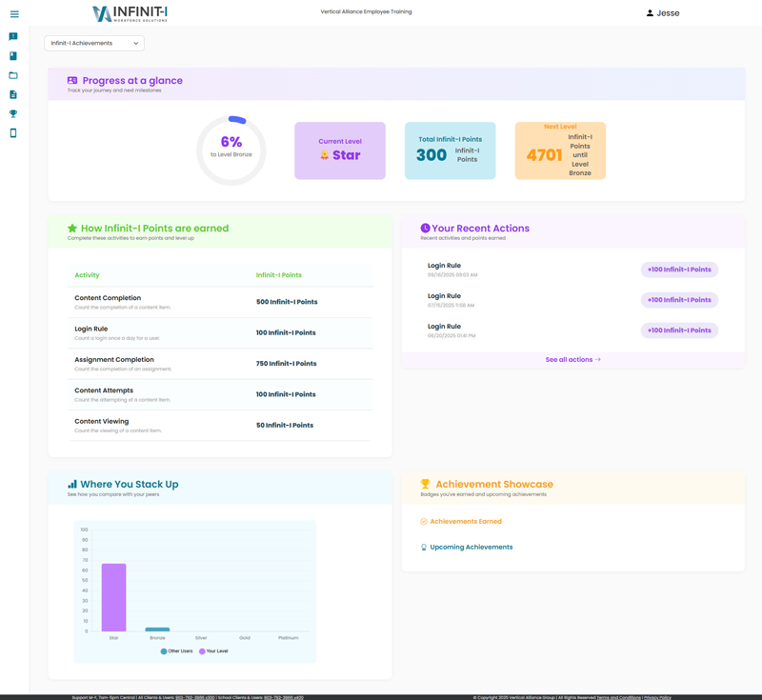Click the 6% circular progress ring
This screenshot has height=700, width=762.
[231, 150]
